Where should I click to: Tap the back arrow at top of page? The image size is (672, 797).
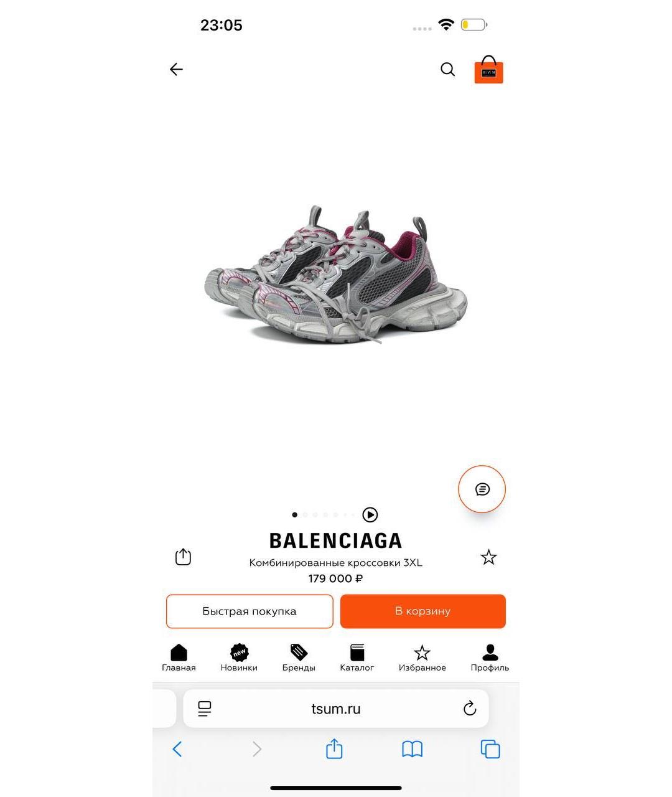pyautogui.click(x=176, y=69)
